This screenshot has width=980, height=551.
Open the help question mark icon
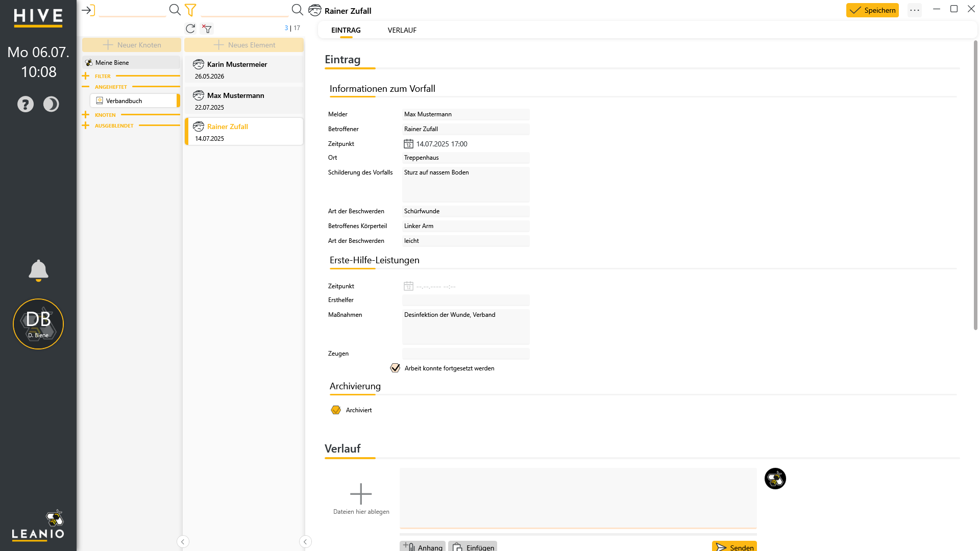click(x=26, y=104)
